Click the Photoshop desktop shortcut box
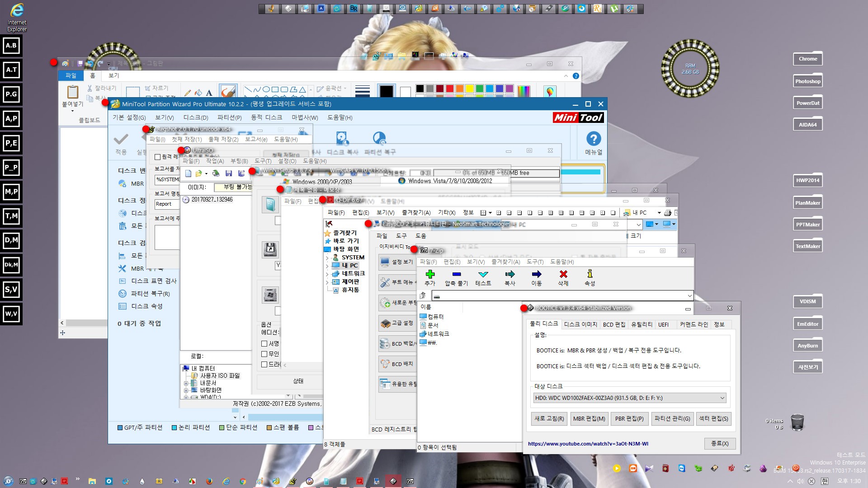868x488 pixels. click(808, 81)
